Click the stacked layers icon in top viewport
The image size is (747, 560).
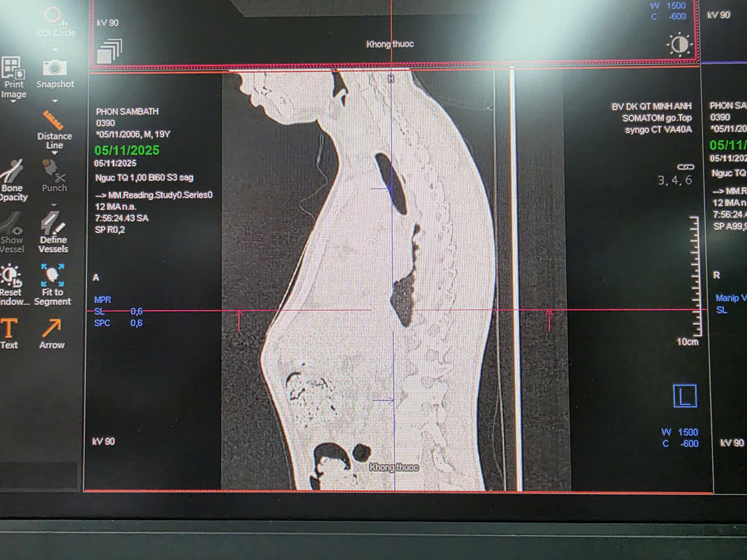[x=109, y=51]
